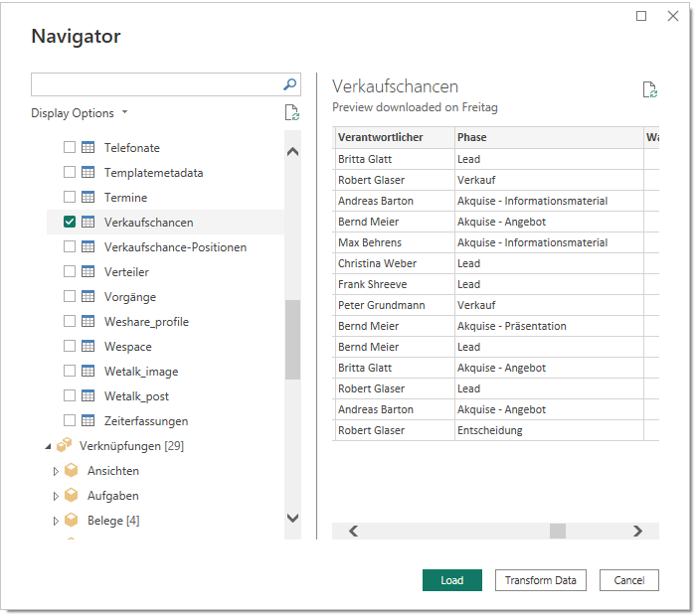
Task: Click the preview scroll left arrow
Action: [354, 531]
